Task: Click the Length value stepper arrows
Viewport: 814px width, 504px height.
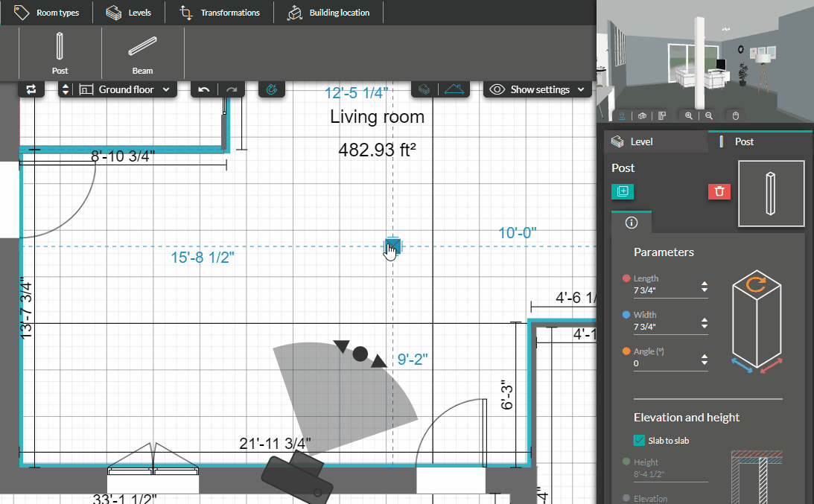Action: click(x=705, y=287)
